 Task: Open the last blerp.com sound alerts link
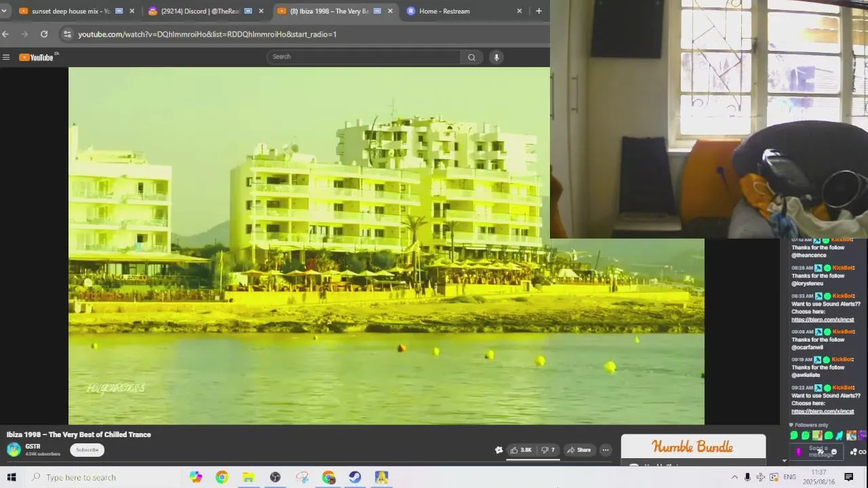823,411
